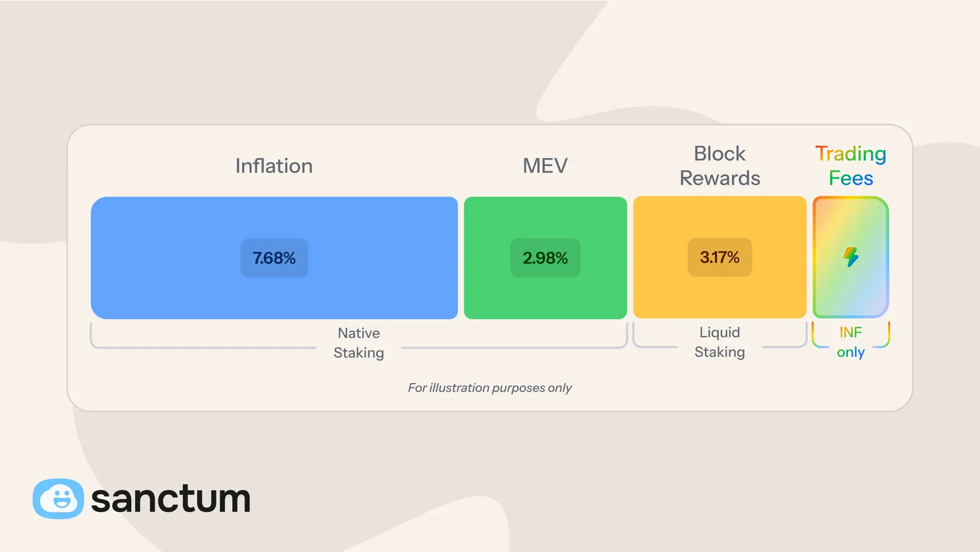
Task: Select the 7.68% percentage badge
Action: 274,258
